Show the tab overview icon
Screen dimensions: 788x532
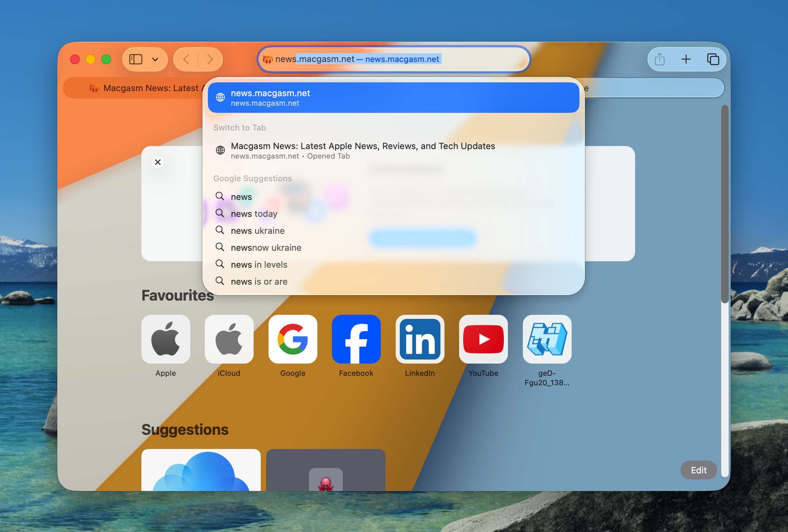pos(713,59)
